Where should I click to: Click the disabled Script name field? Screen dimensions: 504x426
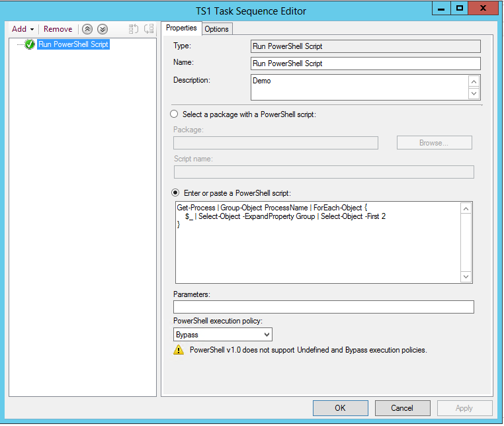(x=324, y=172)
